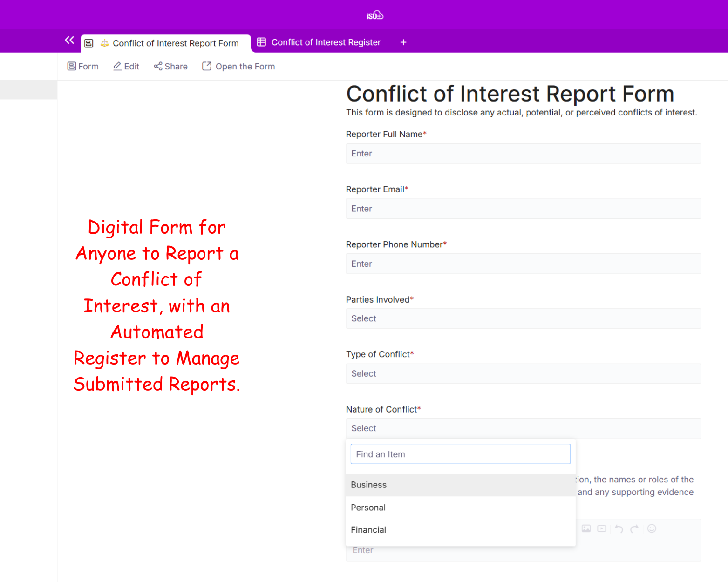Collapse sidebar with double chevron icon
728x582 pixels.
69,41
